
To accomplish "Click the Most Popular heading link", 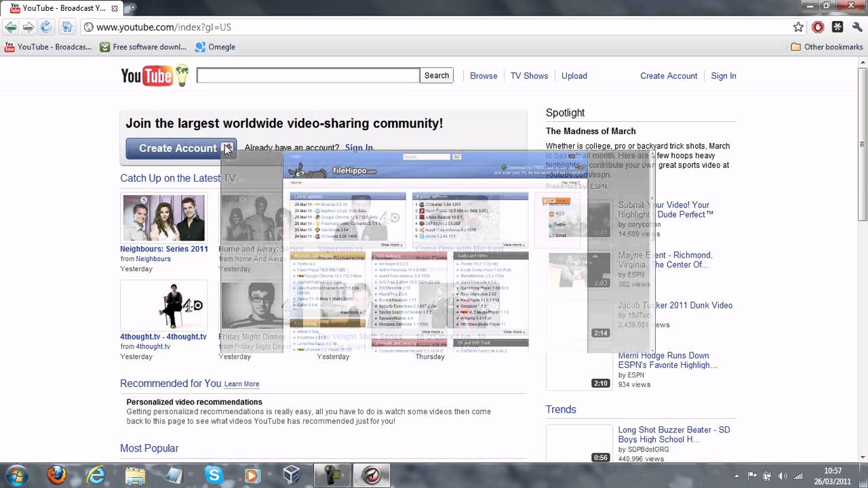I will click(x=149, y=448).
